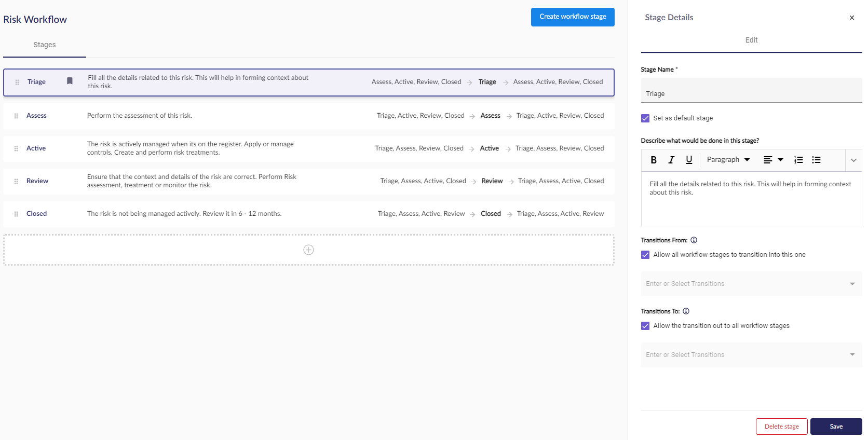The height and width of the screenshot is (440, 868).
Task: Click the Stage Name input field
Action: coord(751,94)
